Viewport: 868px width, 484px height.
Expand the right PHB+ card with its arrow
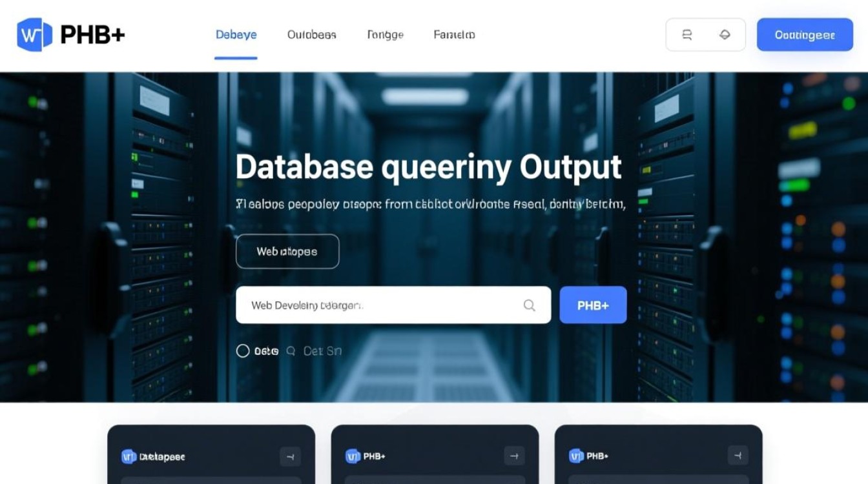click(738, 457)
